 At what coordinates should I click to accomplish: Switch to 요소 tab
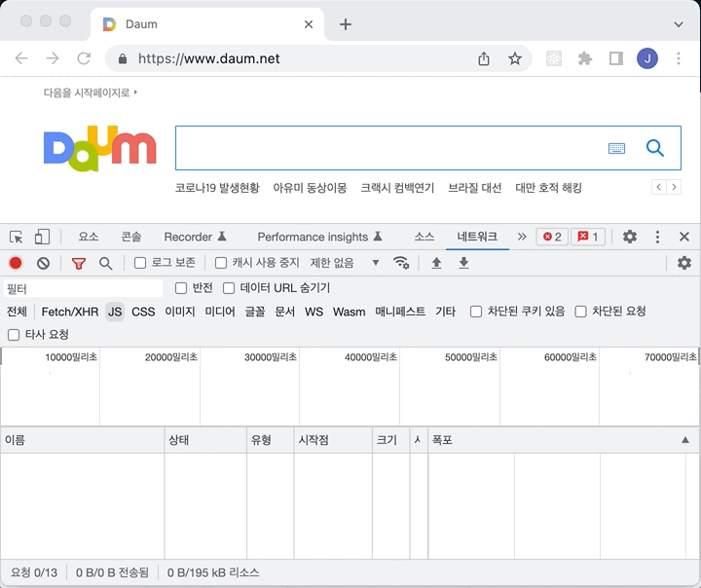click(x=89, y=237)
